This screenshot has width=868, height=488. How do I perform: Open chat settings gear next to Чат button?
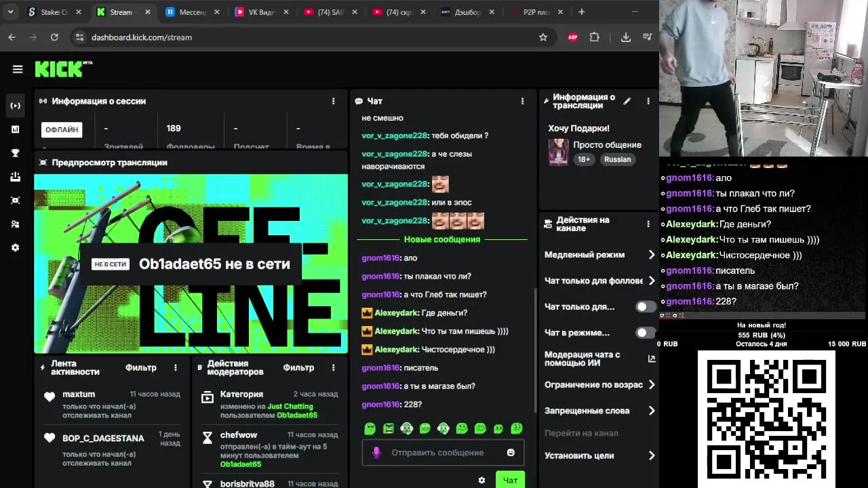click(x=481, y=480)
